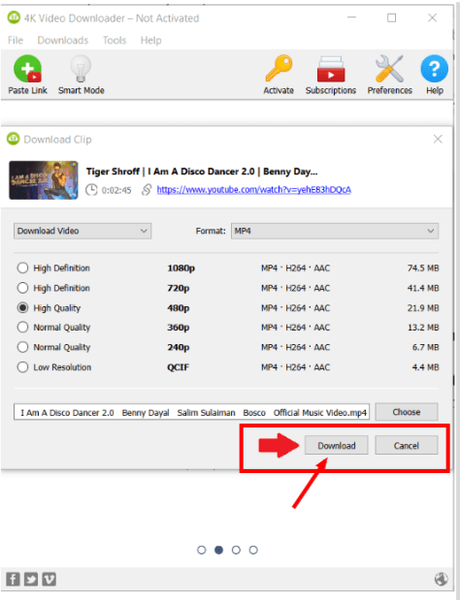Select High Quality 480p option
This screenshot has width=460, height=600.
click(x=23, y=308)
